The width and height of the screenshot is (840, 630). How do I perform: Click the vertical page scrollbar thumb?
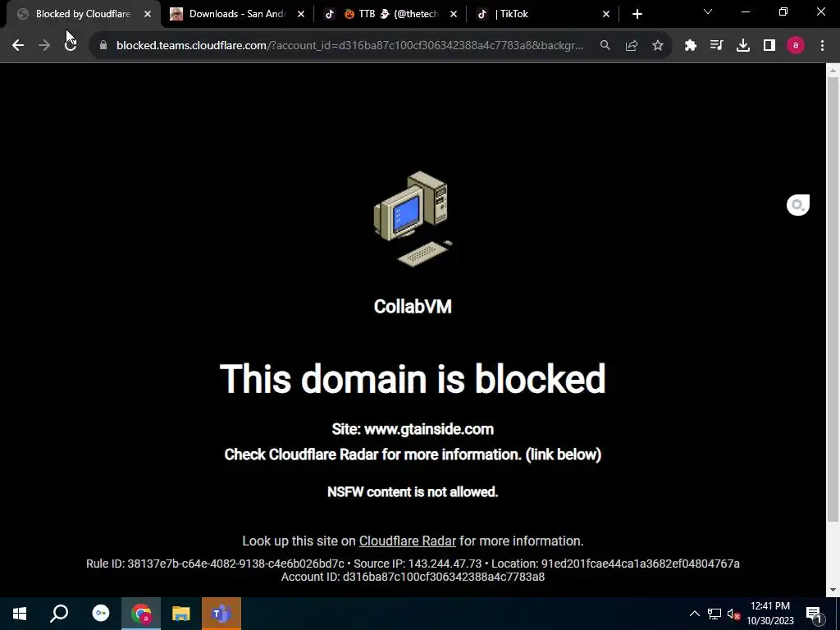(x=833, y=299)
